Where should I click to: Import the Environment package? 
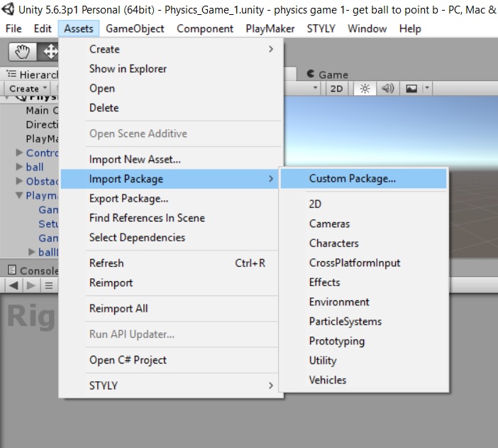tap(364, 302)
